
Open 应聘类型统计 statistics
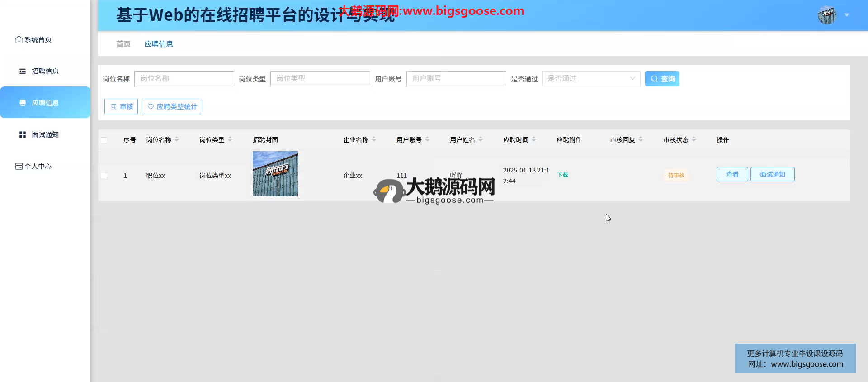pyautogui.click(x=172, y=106)
